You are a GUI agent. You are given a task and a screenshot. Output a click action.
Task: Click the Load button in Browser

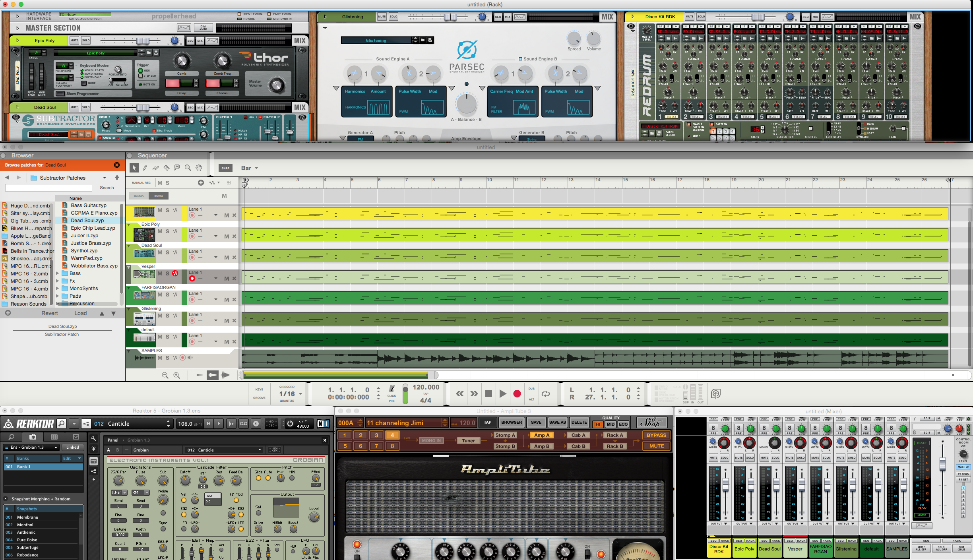pyautogui.click(x=80, y=313)
